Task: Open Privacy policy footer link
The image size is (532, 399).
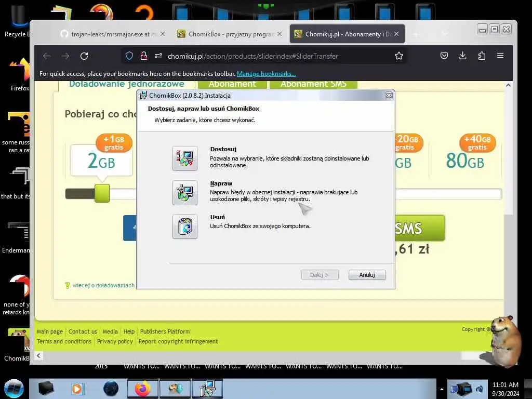Action: click(x=115, y=341)
